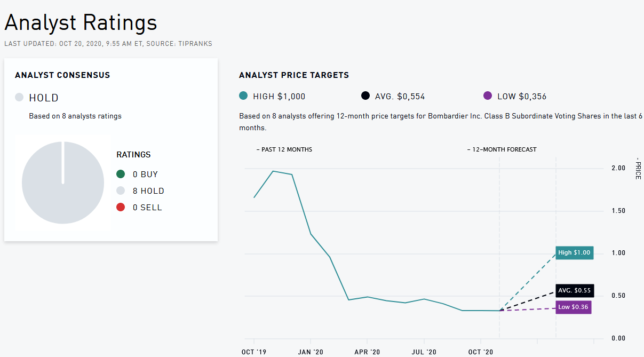Click the teal High $1.00 chart label
This screenshot has height=357, width=644.
[x=574, y=252]
